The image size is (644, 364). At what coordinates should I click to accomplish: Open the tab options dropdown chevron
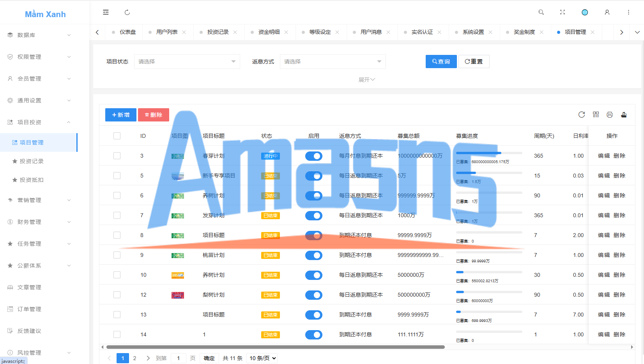[x=637, y=32]
